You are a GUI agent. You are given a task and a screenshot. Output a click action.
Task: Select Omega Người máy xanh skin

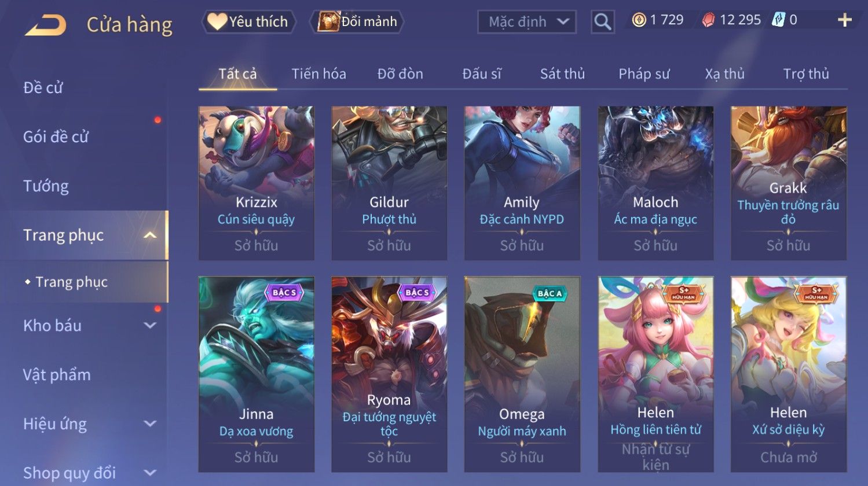[x=522, y=374]
